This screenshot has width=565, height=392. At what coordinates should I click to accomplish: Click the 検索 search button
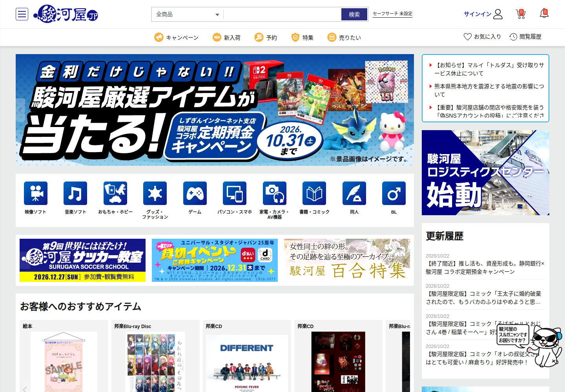(354, 15)
